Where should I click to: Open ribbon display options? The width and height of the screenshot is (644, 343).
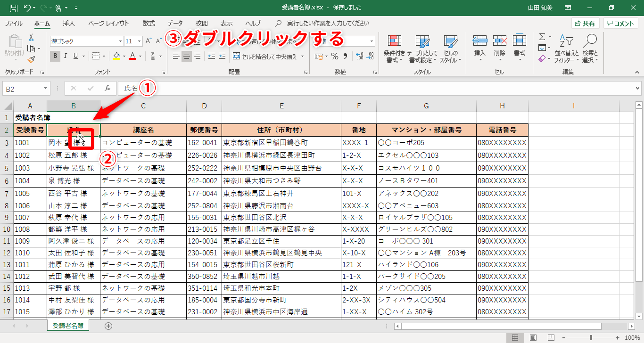pos(568,8)
